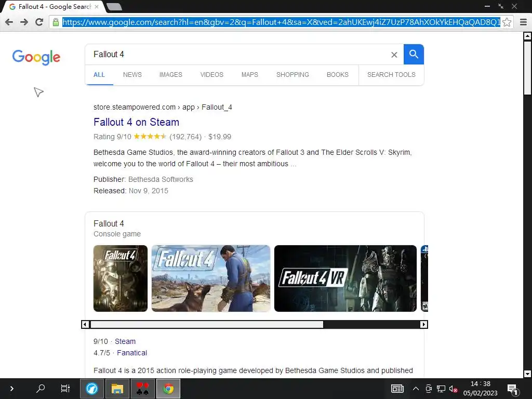
Task: Click the 'Nov 9, 2015' release date
Action: pos(148,191)
